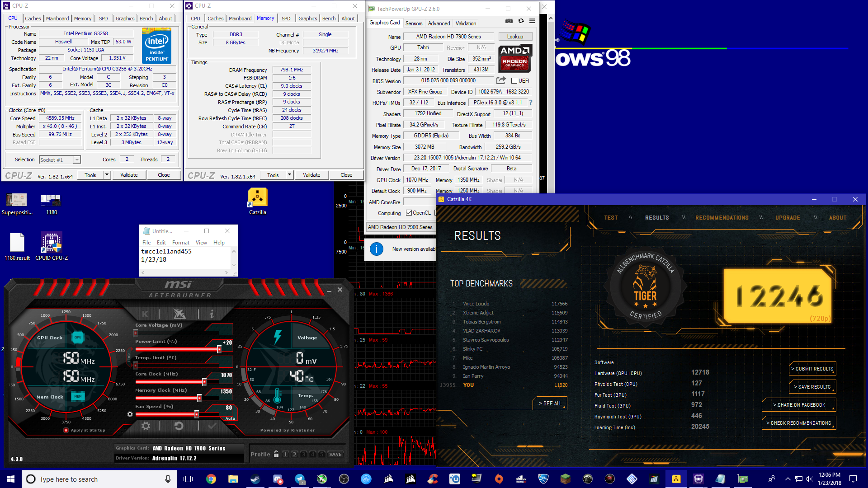Click the Memory Clock slider handle in Afterburner
This screenshot has height=488, width=868.
pos(199,398)
